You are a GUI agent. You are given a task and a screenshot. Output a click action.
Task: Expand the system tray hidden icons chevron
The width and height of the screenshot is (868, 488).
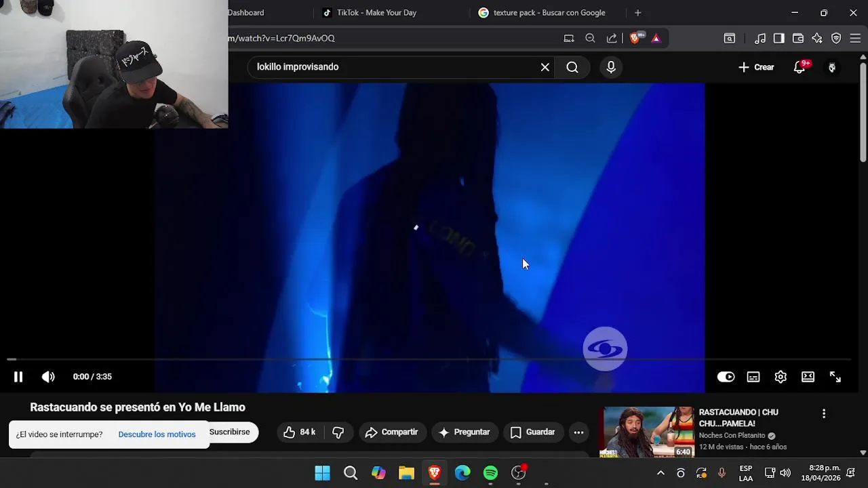point(660,473)
